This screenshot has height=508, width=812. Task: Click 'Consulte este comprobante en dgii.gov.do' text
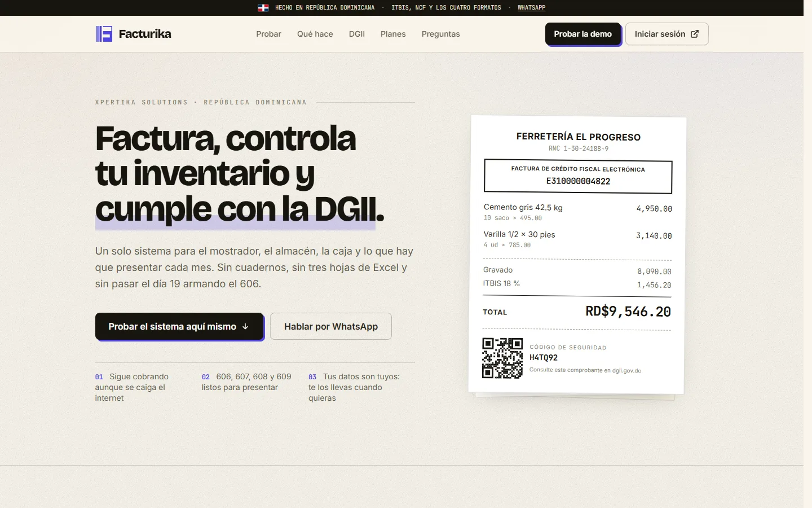585,370
